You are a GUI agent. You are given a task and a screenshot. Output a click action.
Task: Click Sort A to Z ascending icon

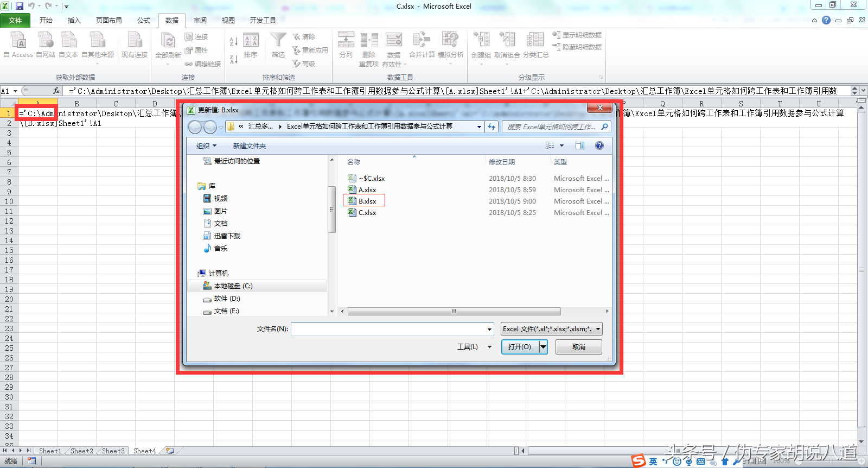tap(234, 41)
